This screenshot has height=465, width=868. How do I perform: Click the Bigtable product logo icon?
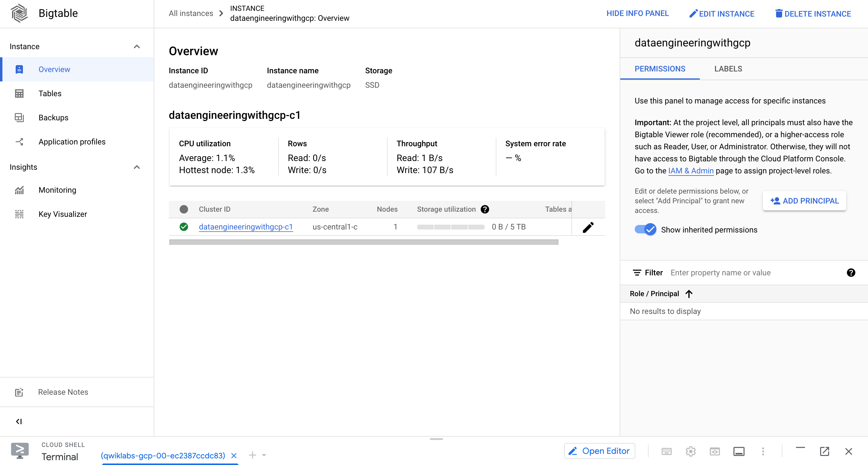click(19, 13)
